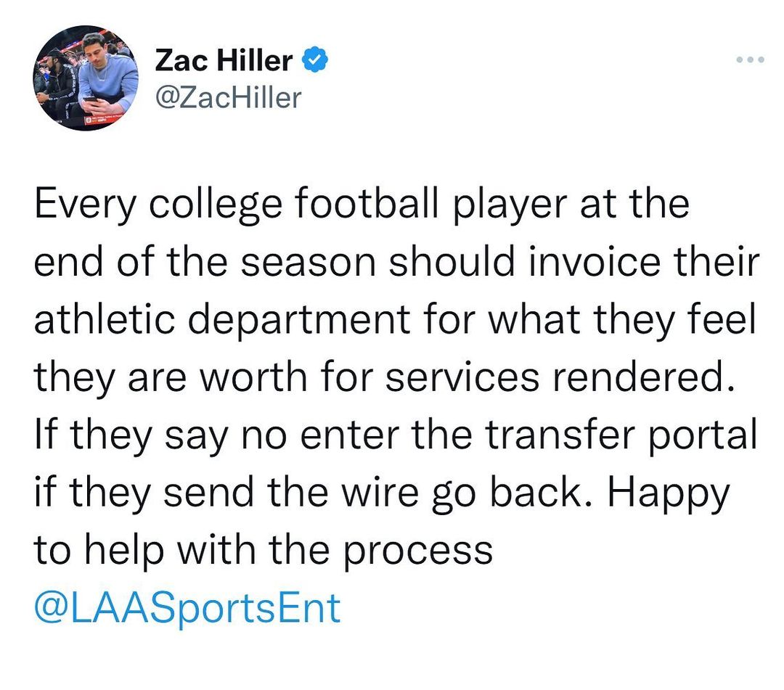Open the @ZacHiller handle link
The height and width of the screenshot is (690, 784).
tap(228, 96)
